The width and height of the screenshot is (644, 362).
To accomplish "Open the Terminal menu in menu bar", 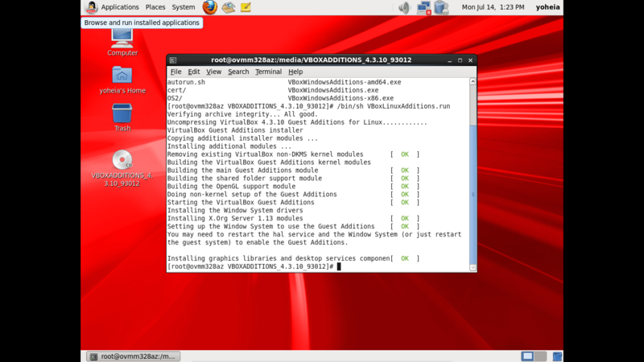I will (269, 72).
